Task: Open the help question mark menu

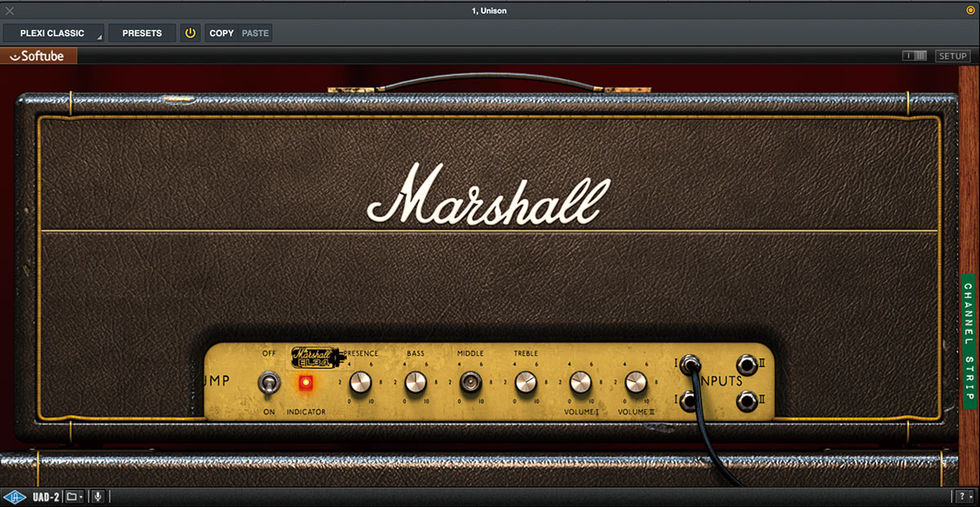Action: click(x=964, y=496)
